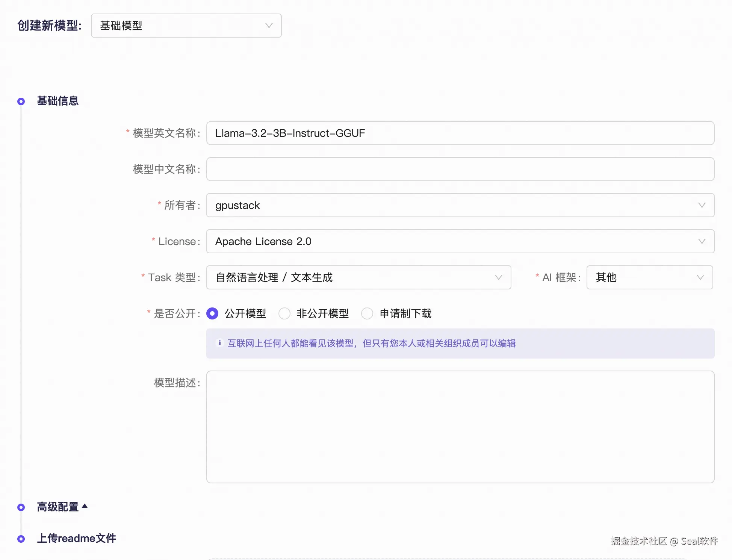The image size is (732, 560).
Task: Open the Task 类型 dropdown
Action: [358, 277]
